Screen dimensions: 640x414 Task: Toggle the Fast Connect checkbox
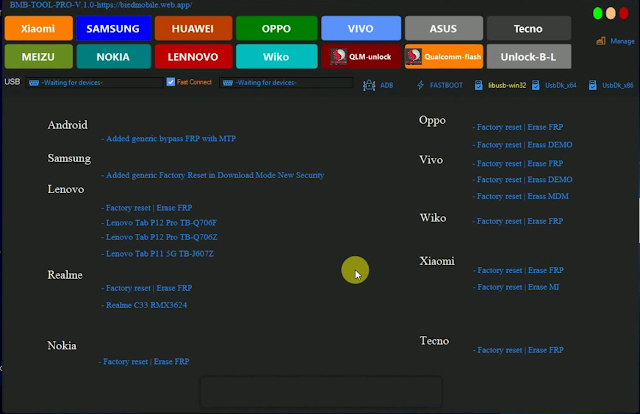[171, 82]
